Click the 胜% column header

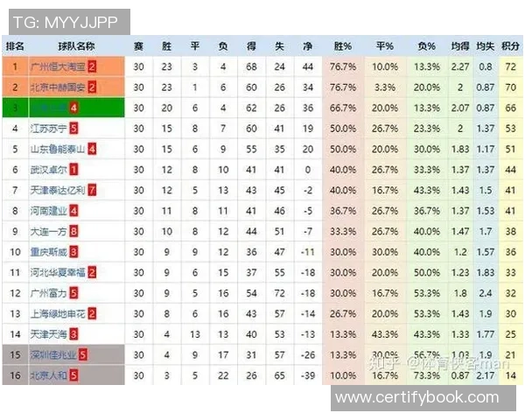[x=343, y=45]
